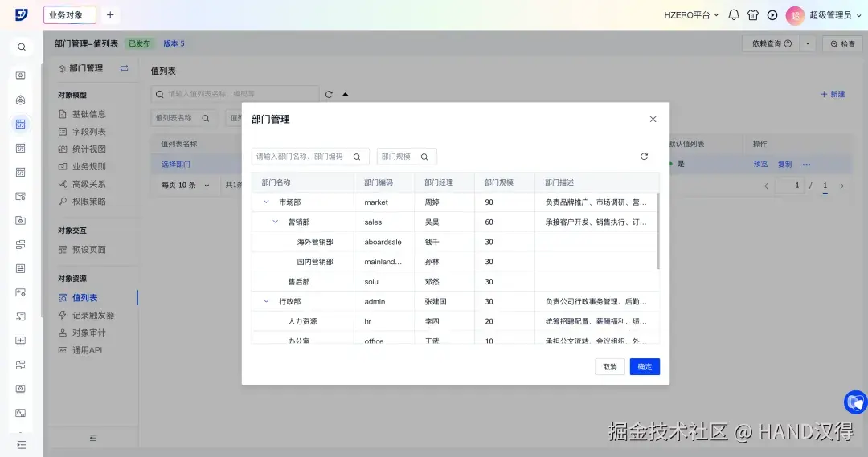Go to previous page arrow
Image resolution: width=868 pixels, height=457 pixels.
pos(766,186)
